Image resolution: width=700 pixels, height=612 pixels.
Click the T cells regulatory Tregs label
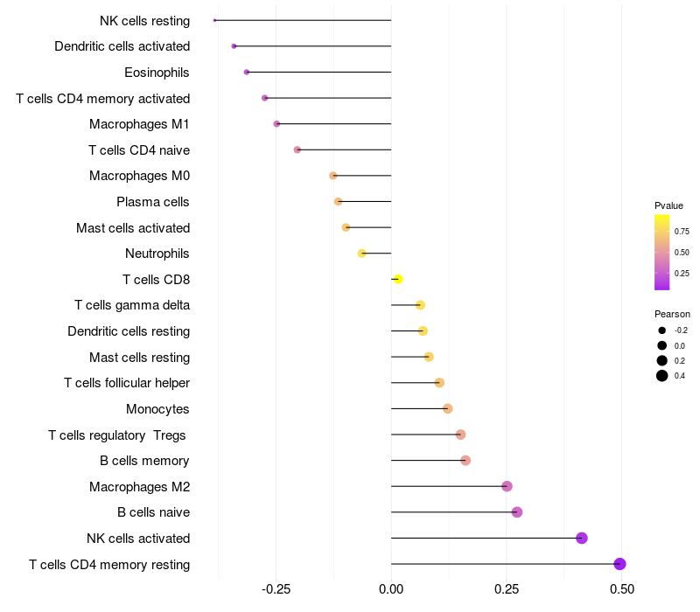tap(119, 435)
